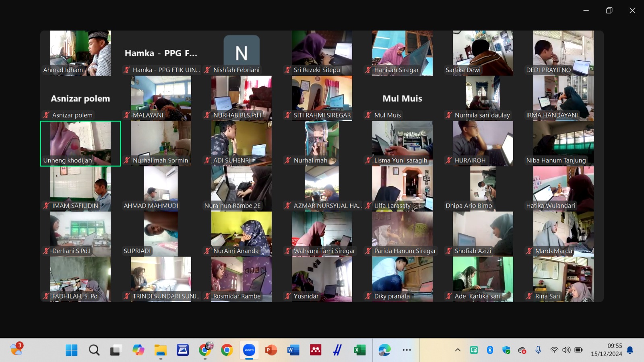Select the Hatika Wulandari video tile

click(563, 189)
